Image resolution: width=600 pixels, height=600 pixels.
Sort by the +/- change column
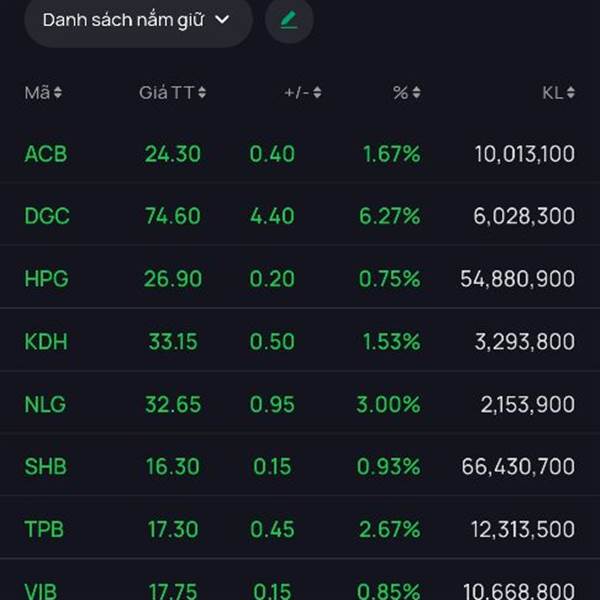pos(302,93)
